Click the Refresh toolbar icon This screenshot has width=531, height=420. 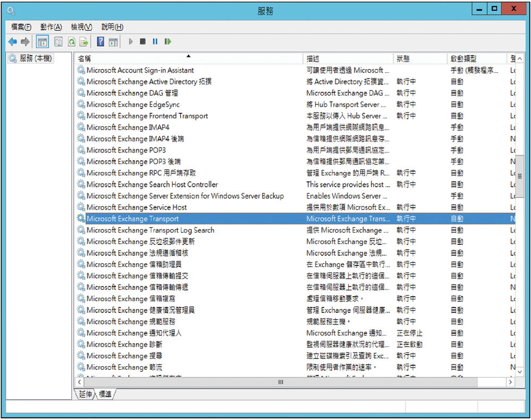(71, 42)
